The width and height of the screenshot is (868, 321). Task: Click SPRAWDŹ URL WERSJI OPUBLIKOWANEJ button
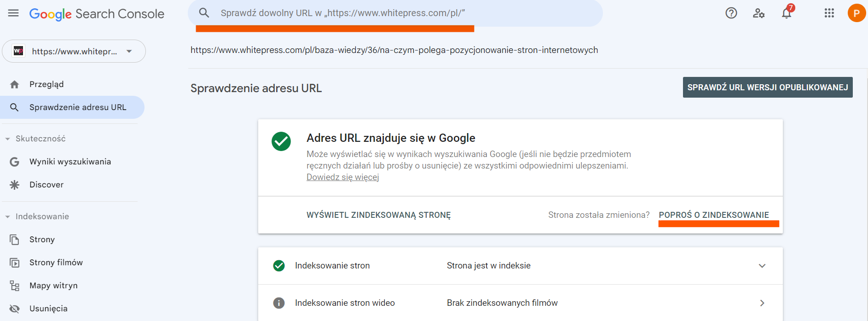[768, 88]
